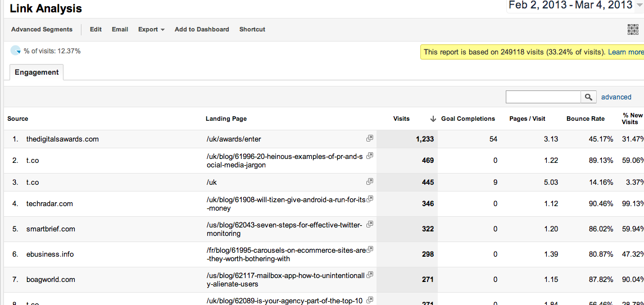The width and height of the screenshot is (644, 305).
Task: Open external link icon for /uk landing page
Action: [369, 181]
